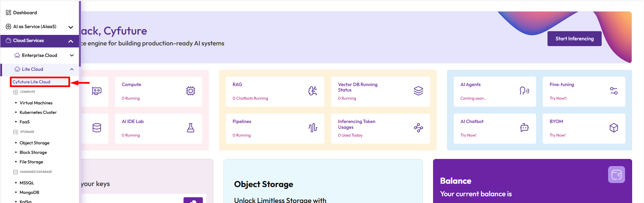Click the Inferencing Token Usages icon
Viewport: 644px width, 203px height.
418,128
